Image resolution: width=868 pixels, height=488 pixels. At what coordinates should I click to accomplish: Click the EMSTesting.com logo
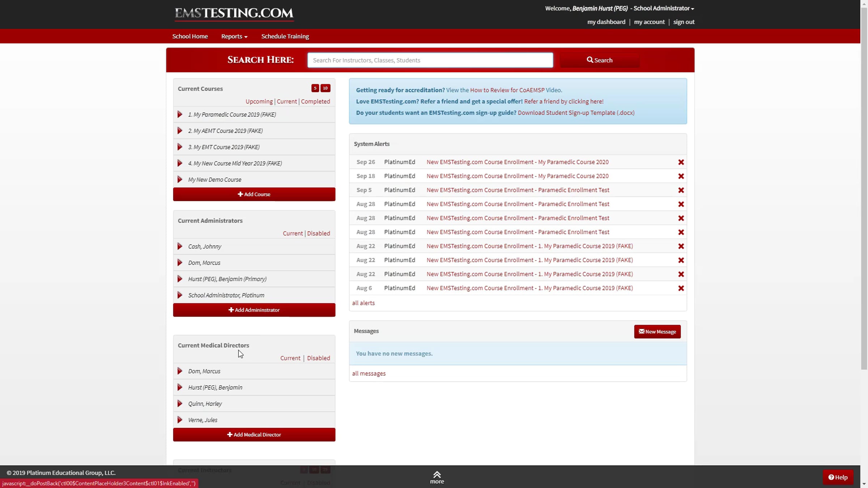[x=234, y=14]
